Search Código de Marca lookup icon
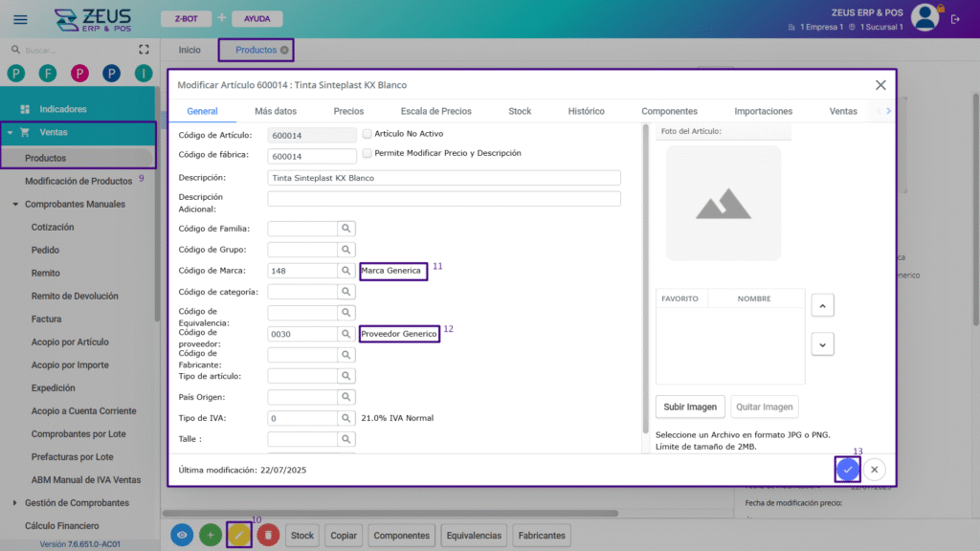Screen dimensions: 980x551 (345, 271)
